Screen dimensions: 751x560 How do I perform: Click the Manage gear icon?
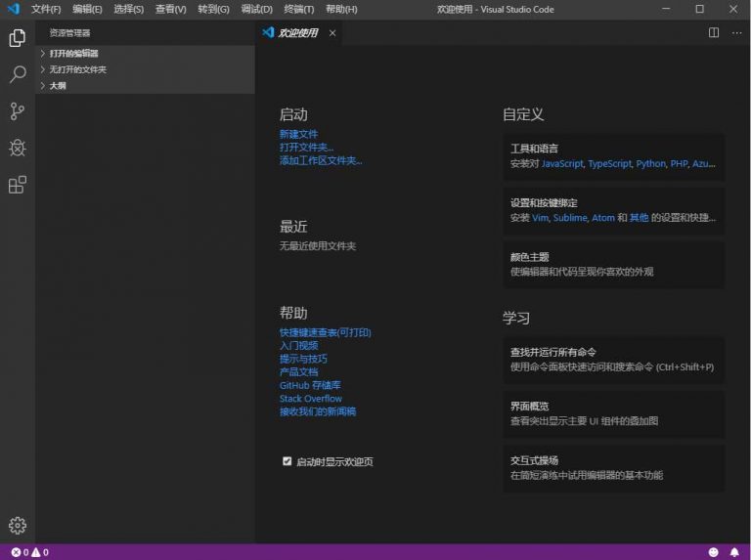point(18,525)
